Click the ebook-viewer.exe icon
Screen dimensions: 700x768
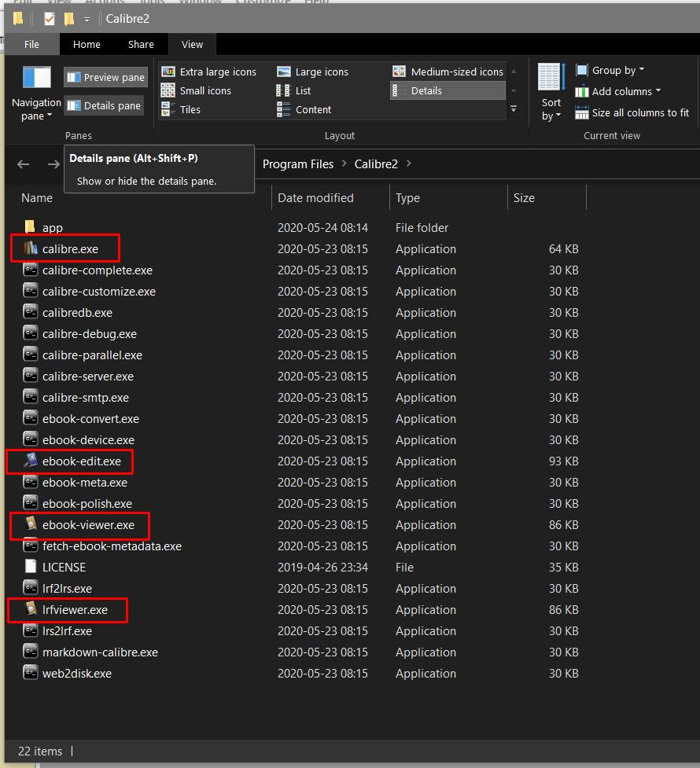[x=31, y=524]
